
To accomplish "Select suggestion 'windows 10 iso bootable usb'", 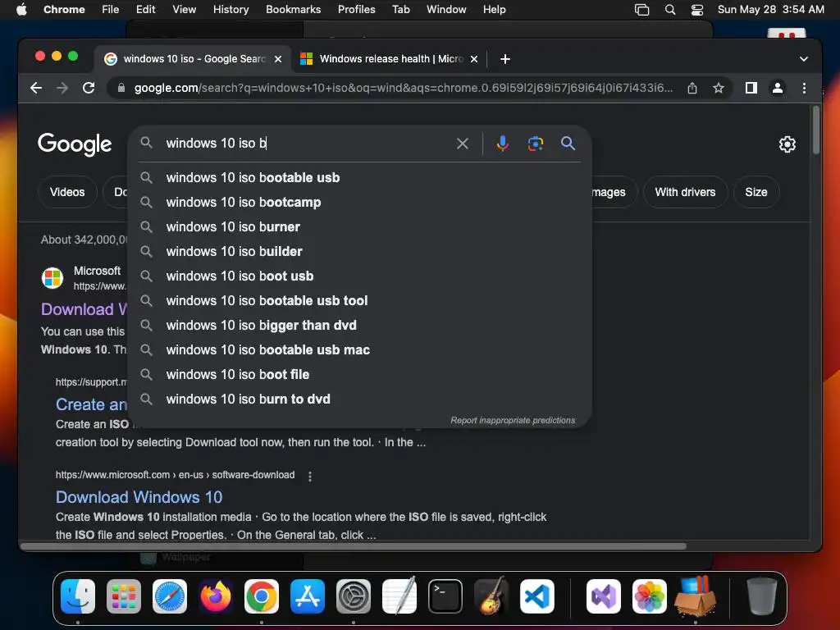I will (x=359, y=177).
